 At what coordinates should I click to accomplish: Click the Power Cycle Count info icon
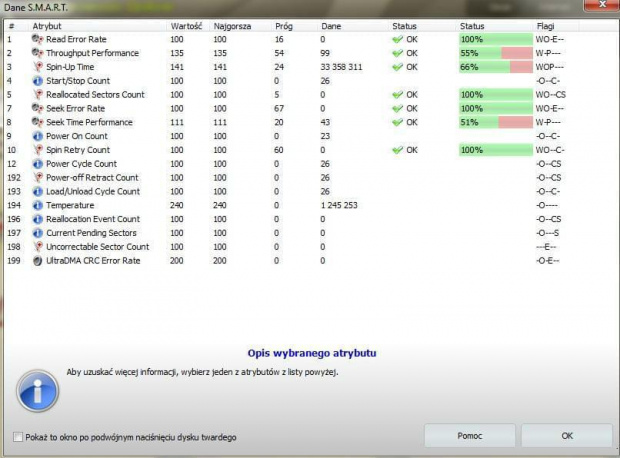(38, 164)
